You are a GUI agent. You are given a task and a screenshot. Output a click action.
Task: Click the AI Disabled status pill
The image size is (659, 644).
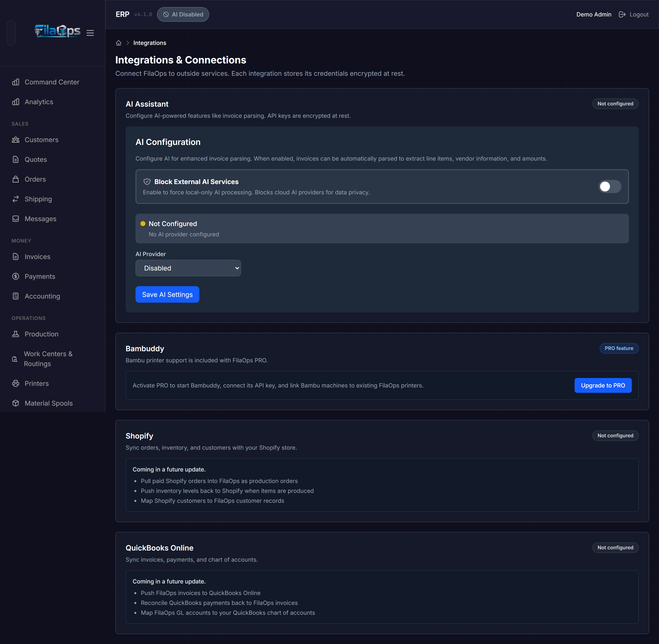tap(183, 15)
